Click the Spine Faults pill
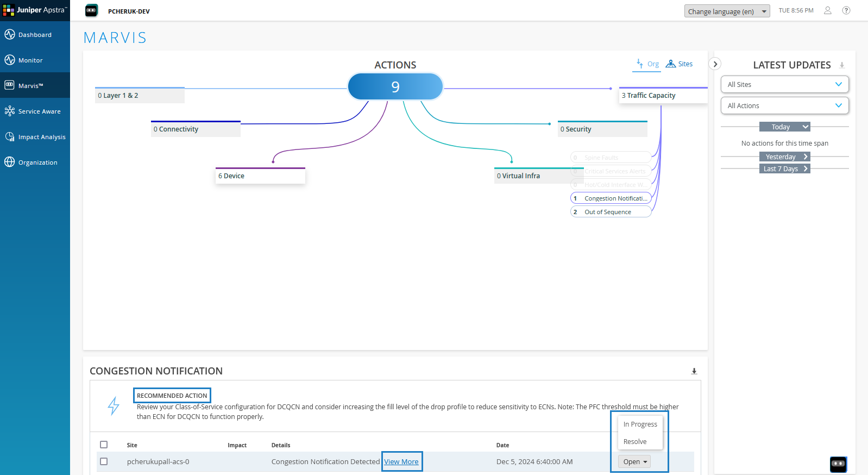The height and width of the screenshot is (475, 868). [x=611, y=158]
